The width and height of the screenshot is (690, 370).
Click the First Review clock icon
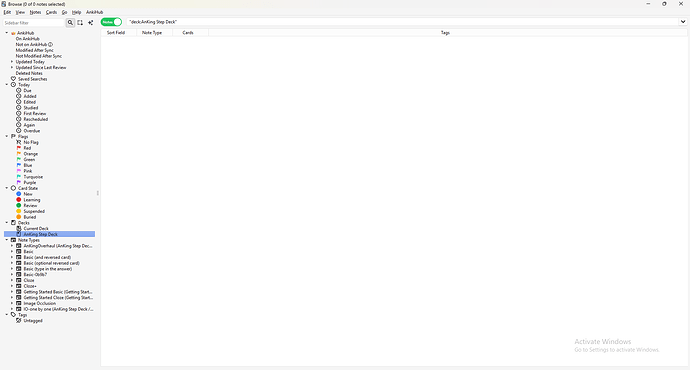tap(18, 113)
